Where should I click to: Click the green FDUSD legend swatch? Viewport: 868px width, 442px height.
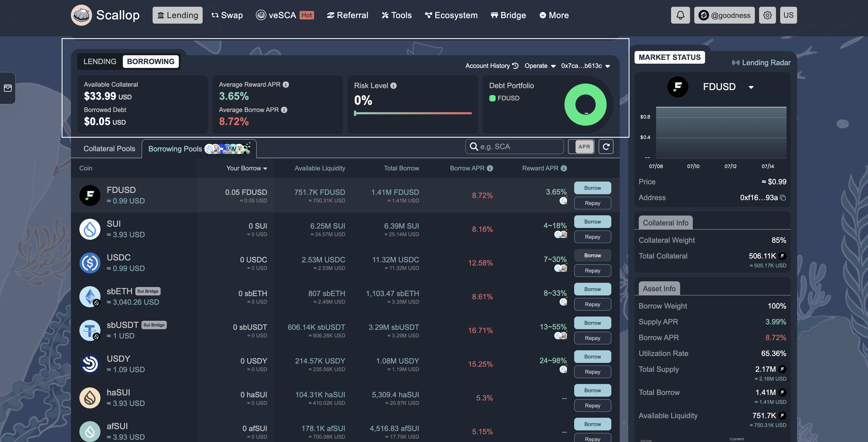click(x=492, y=98)
